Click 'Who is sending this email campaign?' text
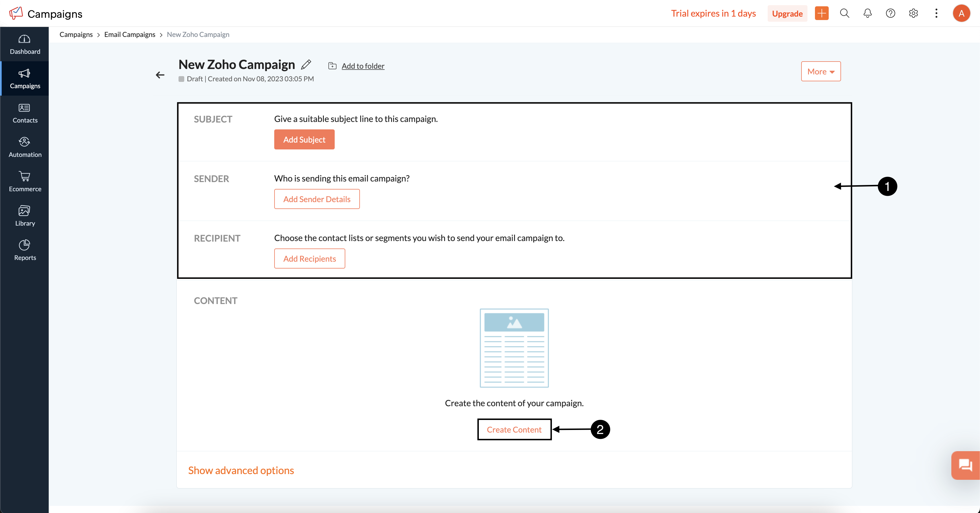Viewport: 980px width, 513px height. pos(342,178)
